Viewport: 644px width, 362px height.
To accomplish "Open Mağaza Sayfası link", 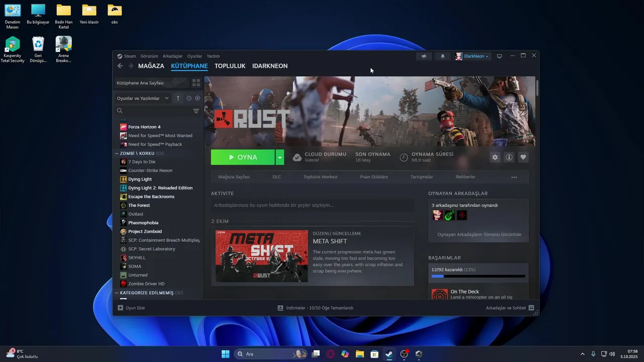I will point(234,177).
